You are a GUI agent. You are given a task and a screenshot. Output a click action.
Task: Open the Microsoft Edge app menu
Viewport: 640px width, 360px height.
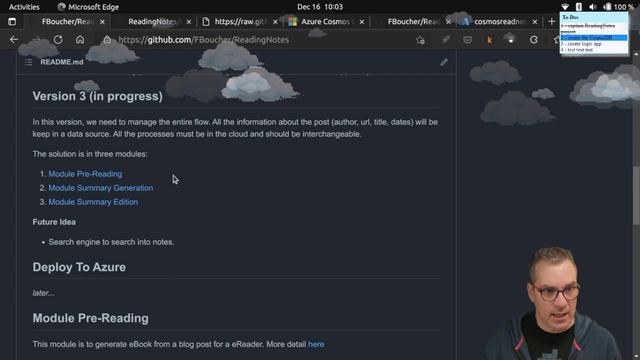[x=88, y=7]
